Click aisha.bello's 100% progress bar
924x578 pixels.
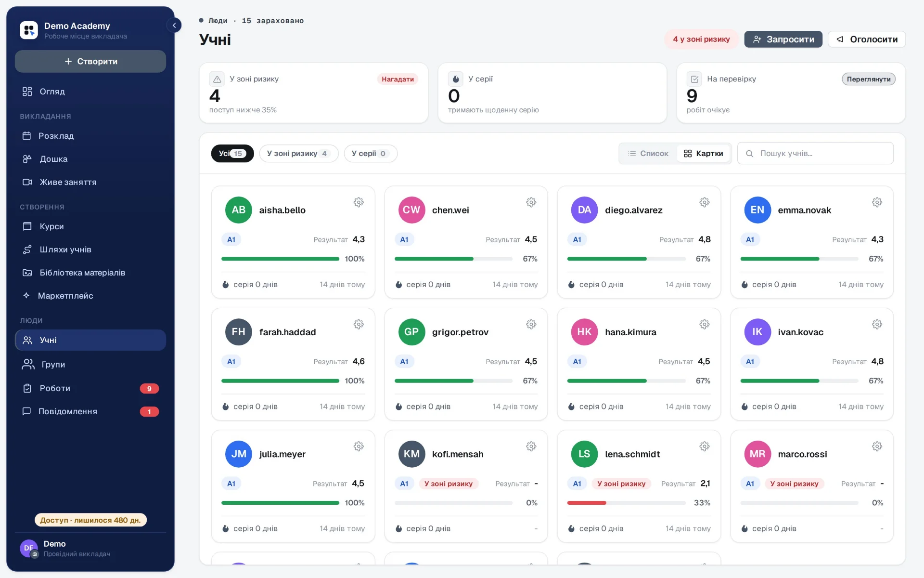(x=280, y=259)
